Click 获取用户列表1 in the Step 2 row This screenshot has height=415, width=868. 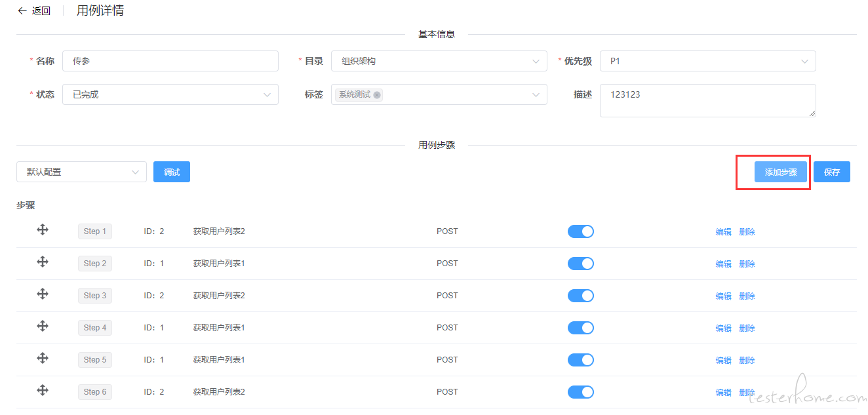tap(219, 264)
